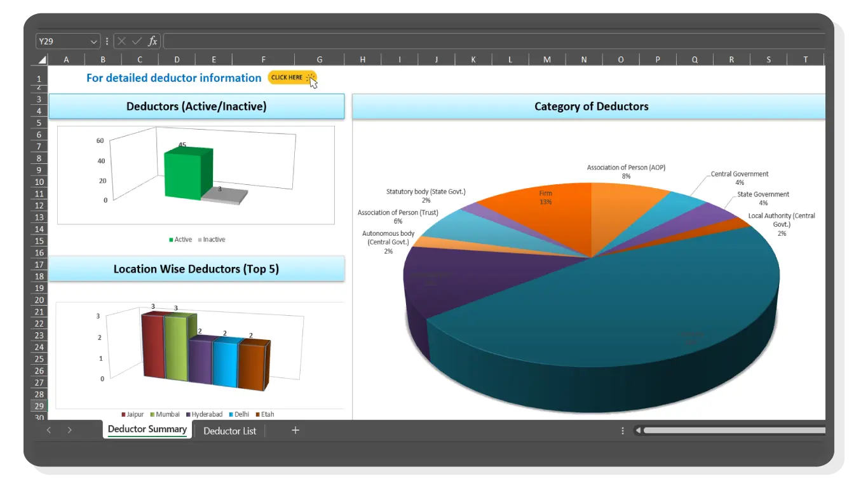Open Insert Function fx icon

coord(153,41)
